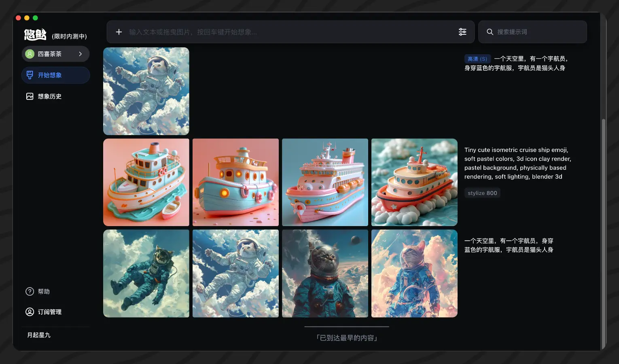Click the 想象历史 picture icon
The image size is (619, 364).
pyautogui.click(x=30, y=96)
